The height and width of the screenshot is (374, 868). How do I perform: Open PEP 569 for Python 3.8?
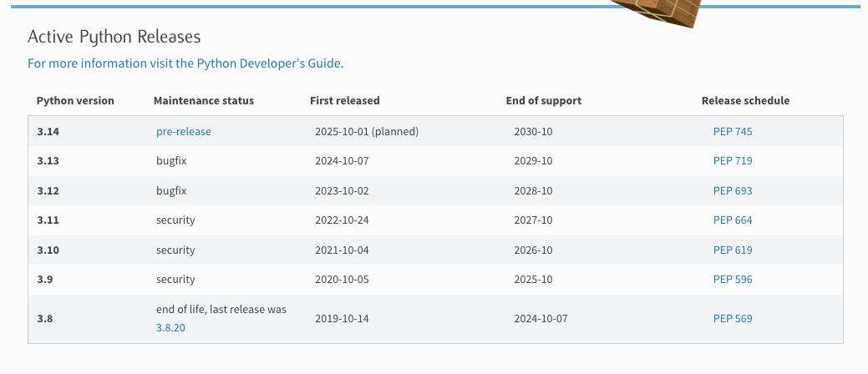(x=733, y=318)
